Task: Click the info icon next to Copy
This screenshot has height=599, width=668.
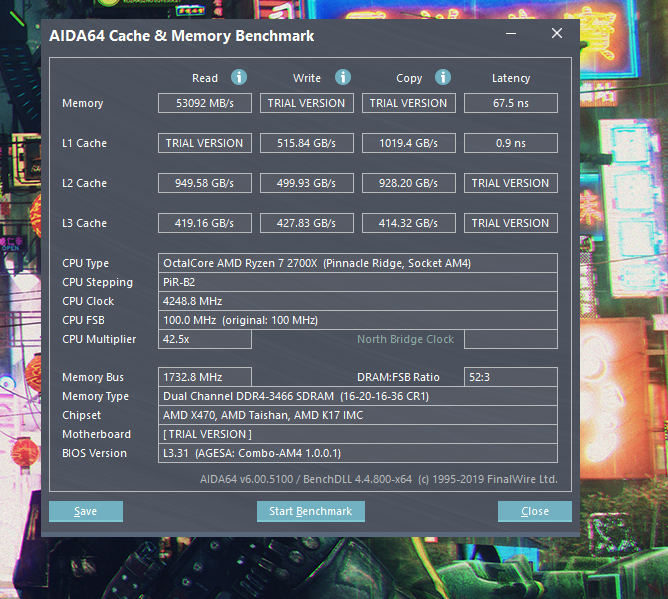Action: [x=443, y=78]
